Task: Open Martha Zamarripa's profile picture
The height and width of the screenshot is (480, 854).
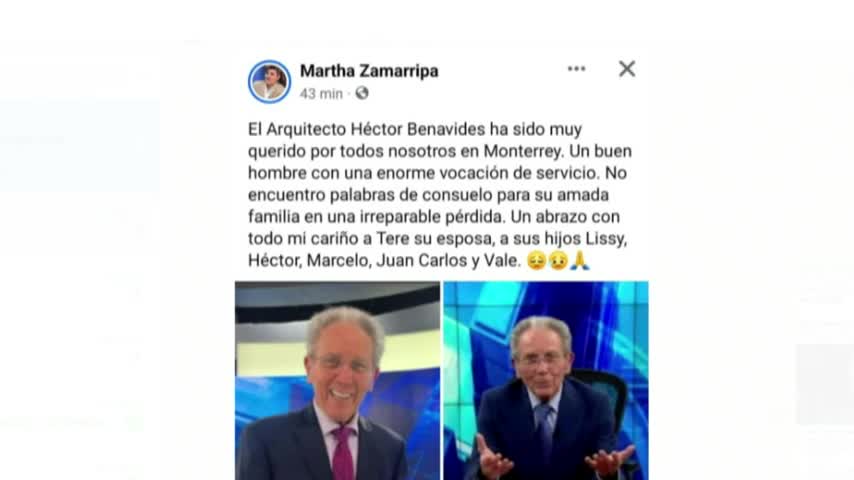Action: click(269, 82)
